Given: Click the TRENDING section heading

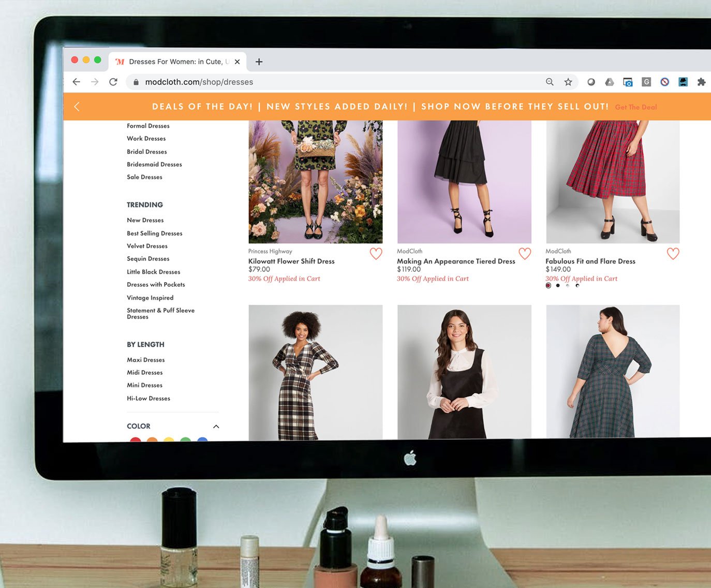Looking at the screenshot, I should (x=145, y=205).
